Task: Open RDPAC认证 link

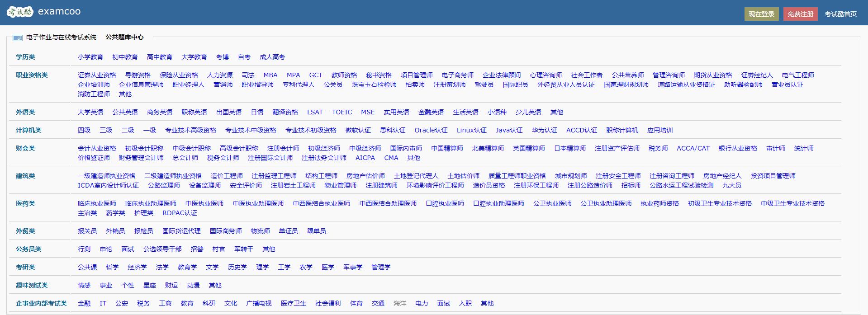Action: [180, 213]
